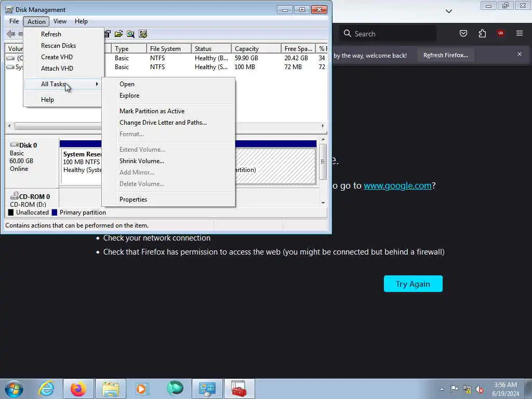The width and height of the screenshot is (532, 399).
Task: Click the muted speaker tray icon
Action: point(480,390)
